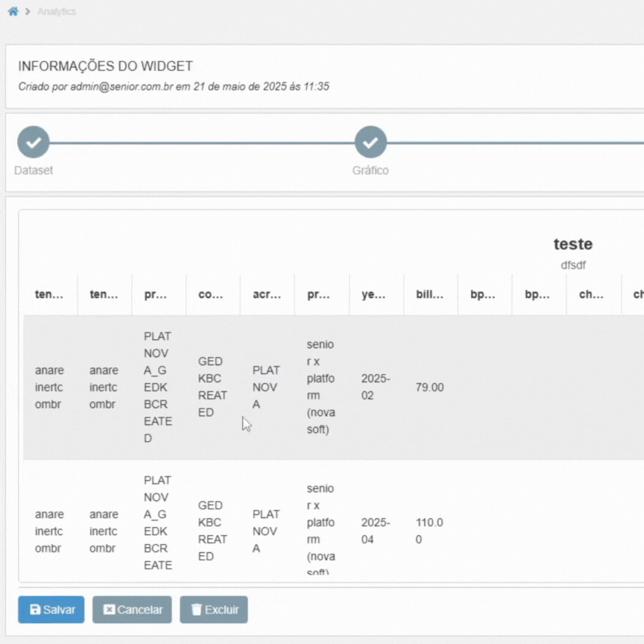Screen dimensions: 644x644
Task: Click the INFORMAÇÕES DO WIDGET heading
Action: pos(106,66)
